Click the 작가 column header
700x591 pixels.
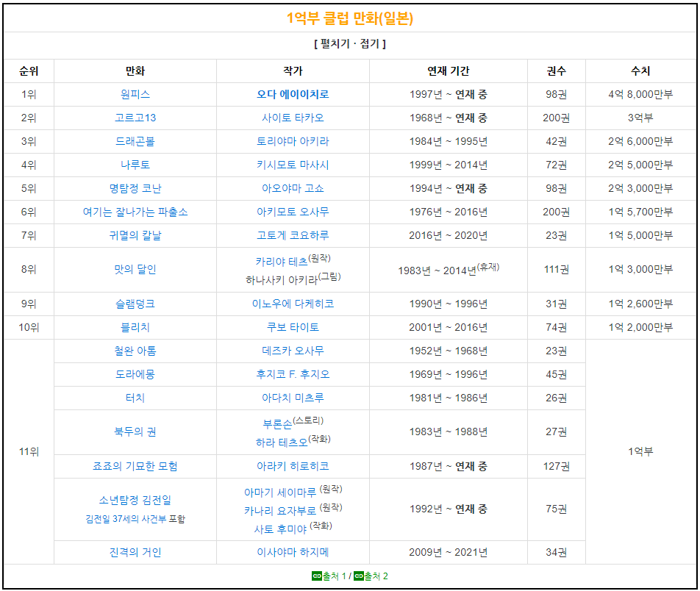tap(293, 71)
